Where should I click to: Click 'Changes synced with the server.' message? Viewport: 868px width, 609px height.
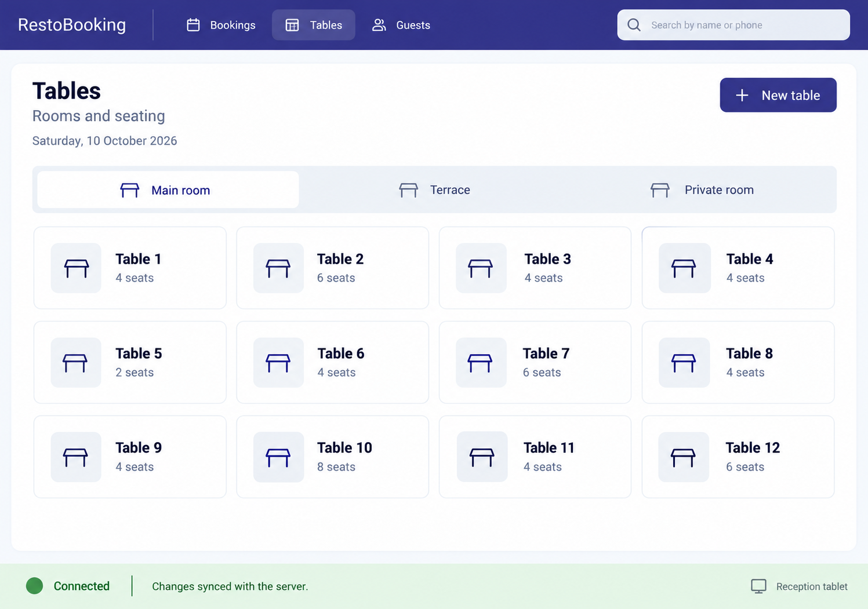230,586
